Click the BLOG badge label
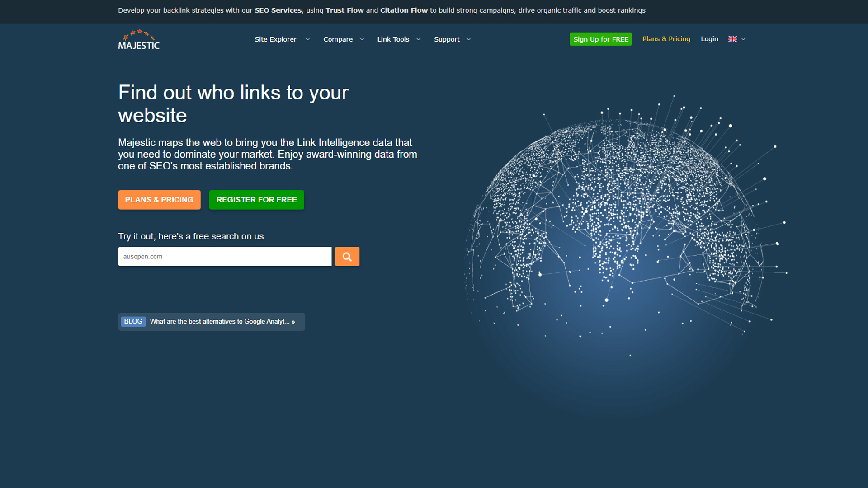Viewport: 868px width, 488px height. coord(133,321)
